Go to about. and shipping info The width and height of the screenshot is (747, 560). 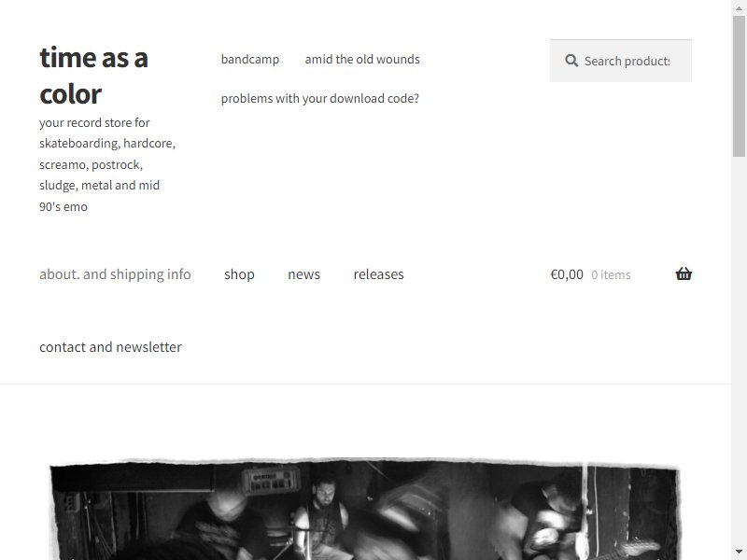[115, 274]
